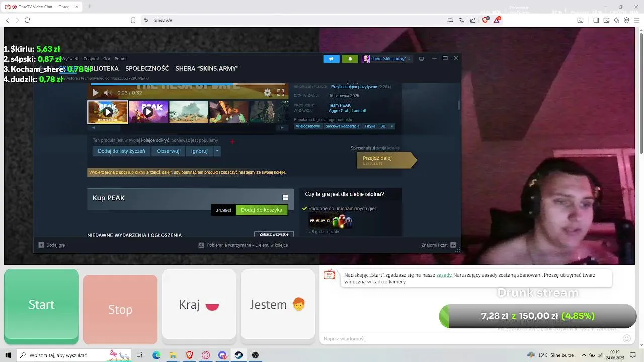
Task: Open Przytłaczająco pozytywne reviews link
Action: tap(354, 87)
